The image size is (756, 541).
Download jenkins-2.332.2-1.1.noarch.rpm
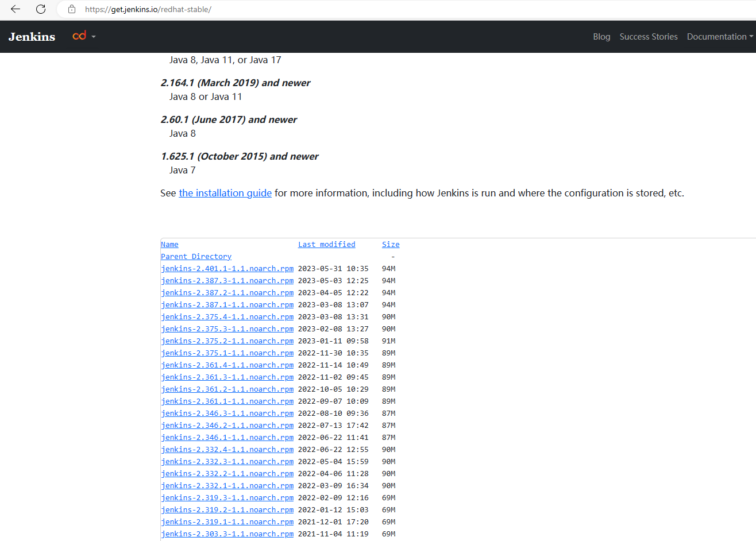[x=227, y=474]
